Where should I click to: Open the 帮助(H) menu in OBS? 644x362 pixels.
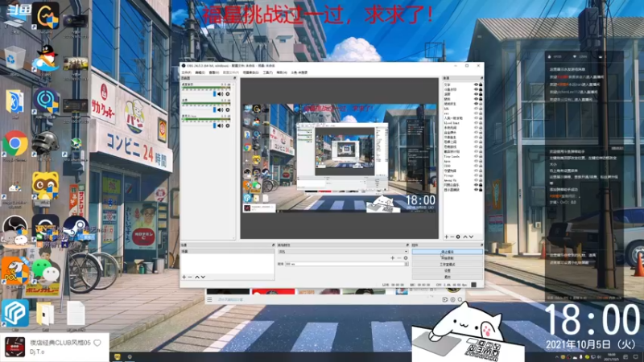click(x=282, y=72)
